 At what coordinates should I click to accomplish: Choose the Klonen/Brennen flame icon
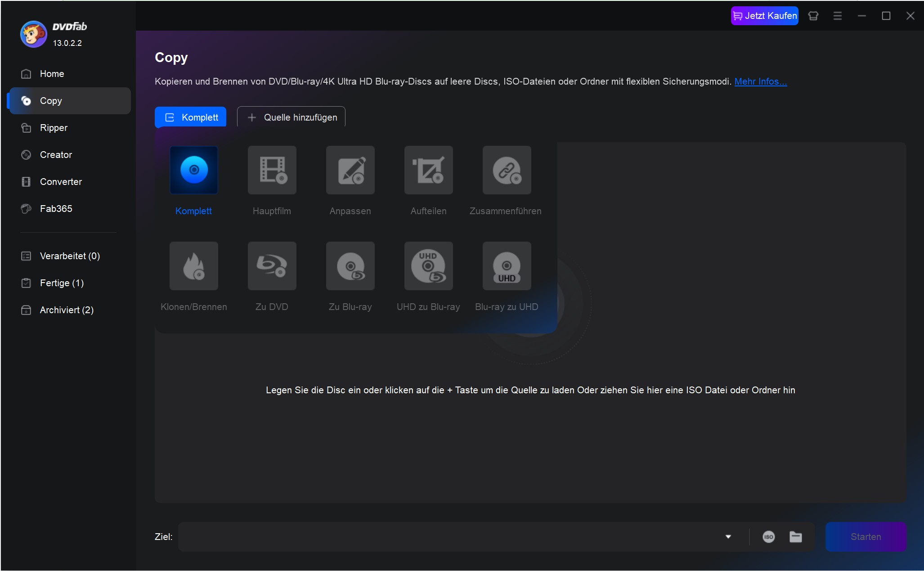point(194,266)
